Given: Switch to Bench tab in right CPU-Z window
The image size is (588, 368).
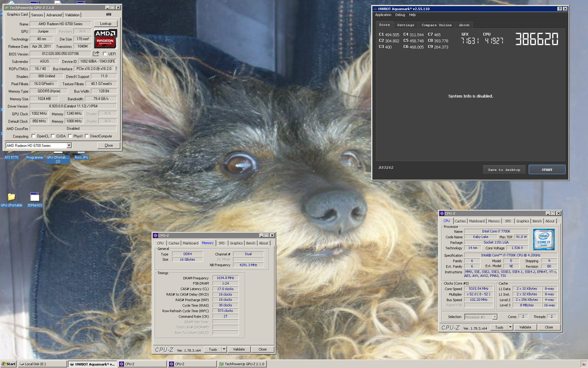Looking at the screenshot, I should tap(537, 221).
